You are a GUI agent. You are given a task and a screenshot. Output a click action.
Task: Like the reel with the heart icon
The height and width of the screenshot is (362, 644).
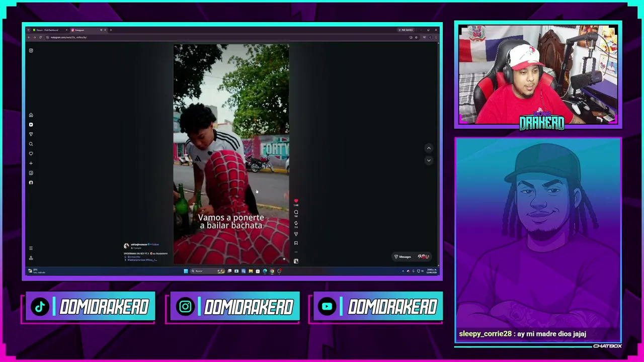(x=296, y=201)
